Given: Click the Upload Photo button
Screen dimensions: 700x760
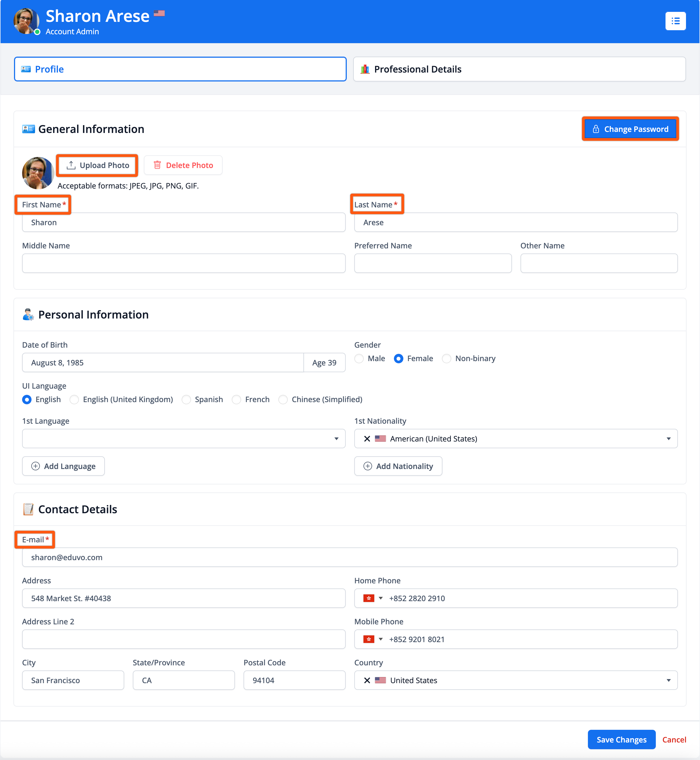Looking at the screenshot, I should (x=97, y=165).
